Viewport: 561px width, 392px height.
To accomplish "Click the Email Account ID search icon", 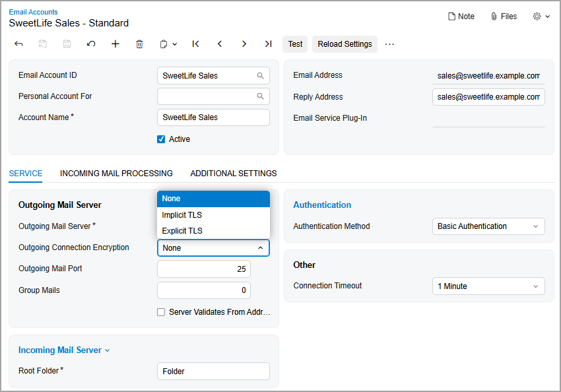I will pos(261,76).
